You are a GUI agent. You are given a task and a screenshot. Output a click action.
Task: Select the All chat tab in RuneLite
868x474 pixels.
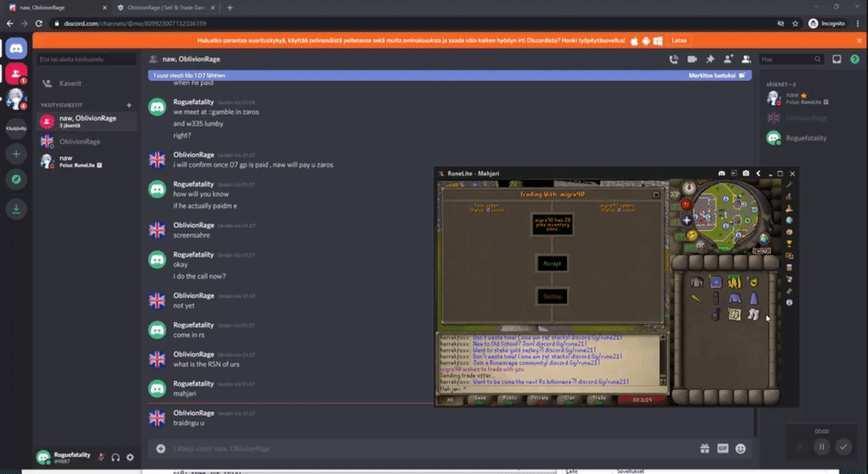[x=450, y=400]
